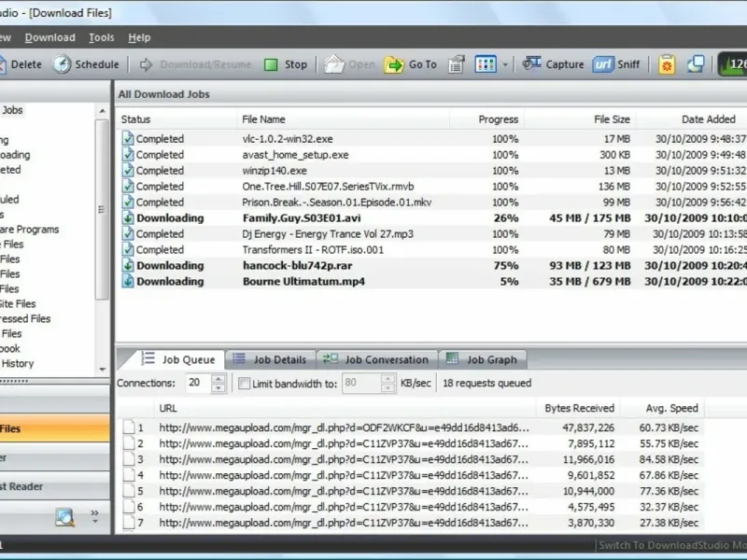The height and width of the screenshot is (560, 747).
Task: Select queue request 3 URL
Action: tap(344, 459)
